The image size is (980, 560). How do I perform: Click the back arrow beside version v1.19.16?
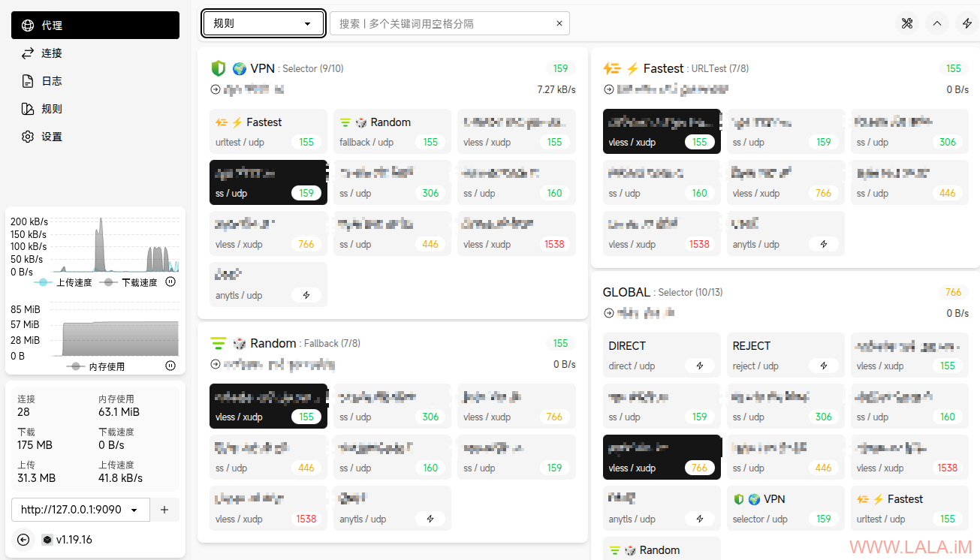point(23,540)
